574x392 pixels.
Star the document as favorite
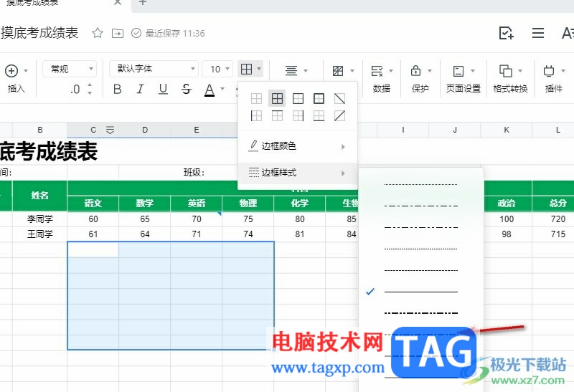pyautogui.click(x=98, y=33)
